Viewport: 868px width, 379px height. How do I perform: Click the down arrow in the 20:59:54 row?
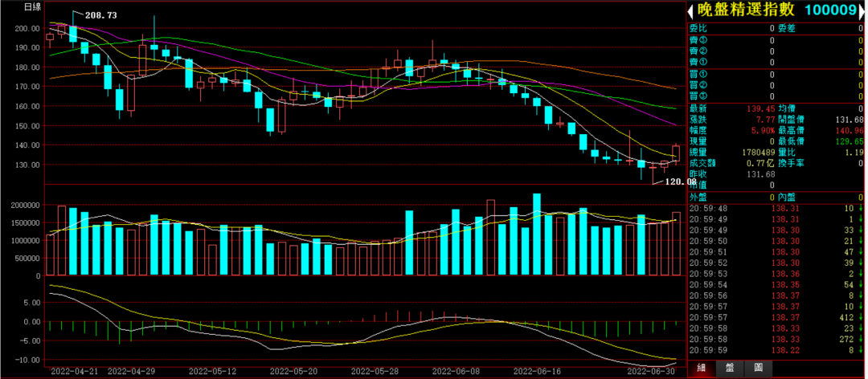861,285
